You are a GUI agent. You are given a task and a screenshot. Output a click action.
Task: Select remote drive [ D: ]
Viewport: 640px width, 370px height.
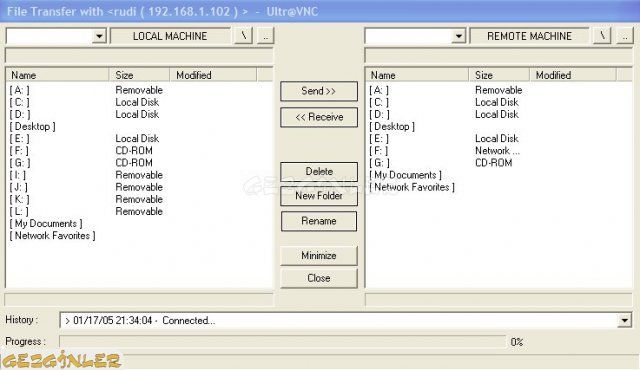coord(380,115)
